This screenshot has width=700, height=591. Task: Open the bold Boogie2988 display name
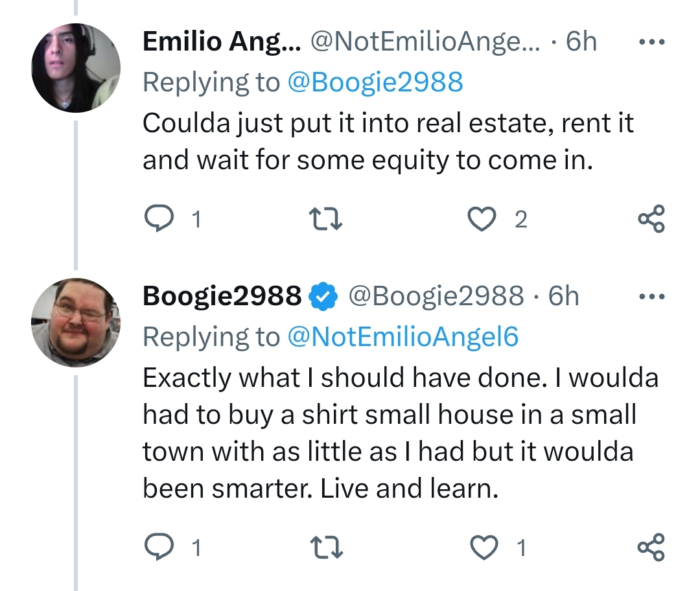222,296
